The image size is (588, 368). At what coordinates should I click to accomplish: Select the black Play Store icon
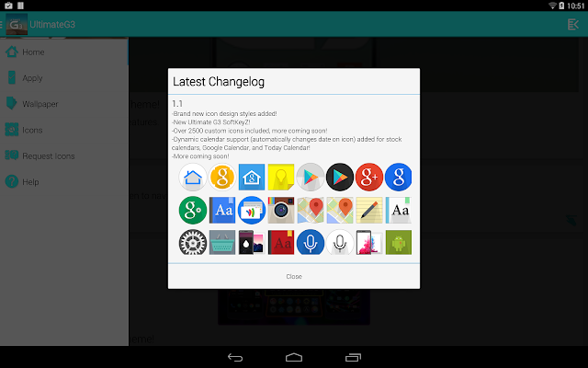coord(340,177)
